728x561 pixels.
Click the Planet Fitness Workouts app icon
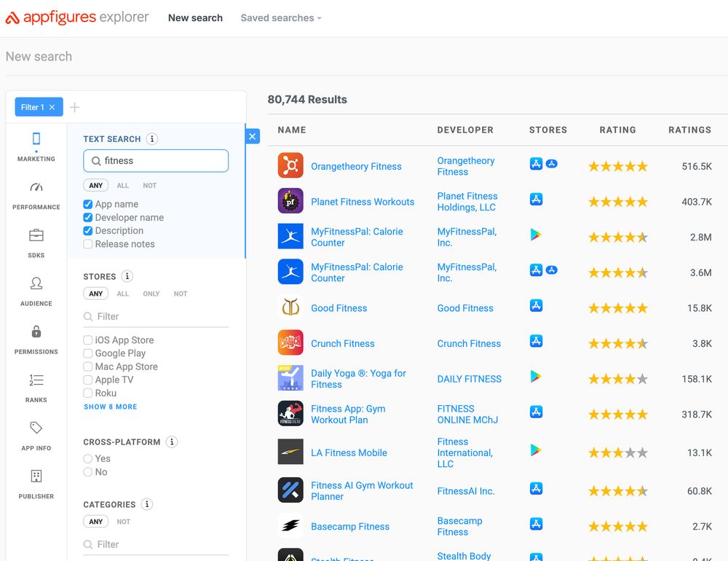pyautogui.click(x=290, y=200)
